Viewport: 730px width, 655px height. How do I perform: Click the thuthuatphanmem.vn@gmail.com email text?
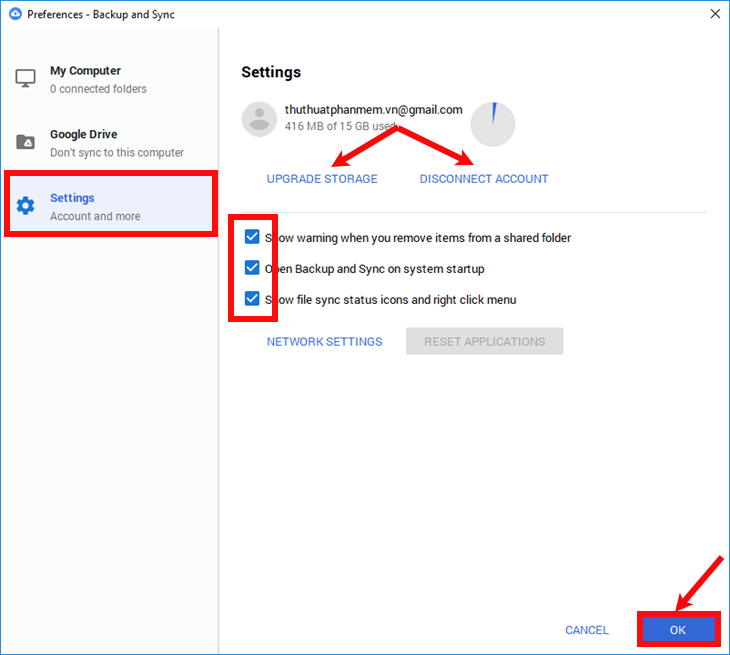pyautogui.click(x=374, y=110)
